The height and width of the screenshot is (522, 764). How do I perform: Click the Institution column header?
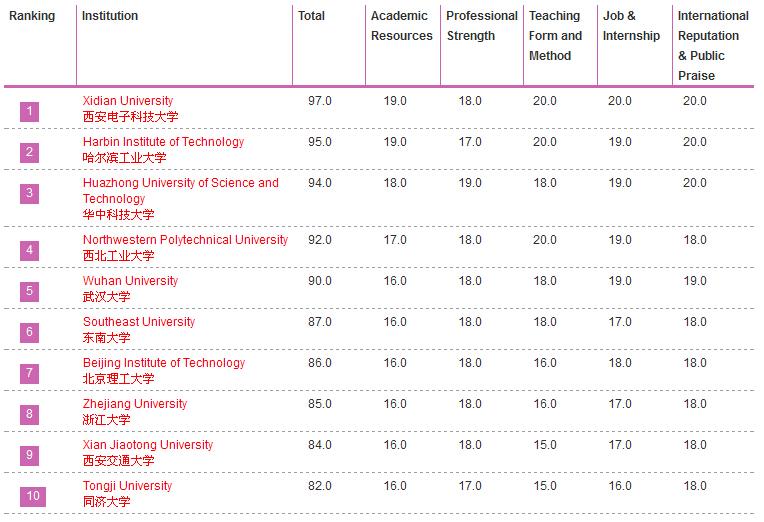pos(110,16)
